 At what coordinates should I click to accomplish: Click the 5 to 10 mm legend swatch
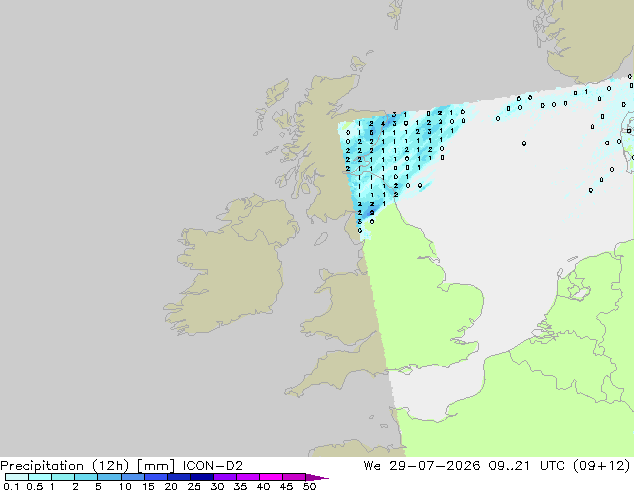click(x=109, y=477)
